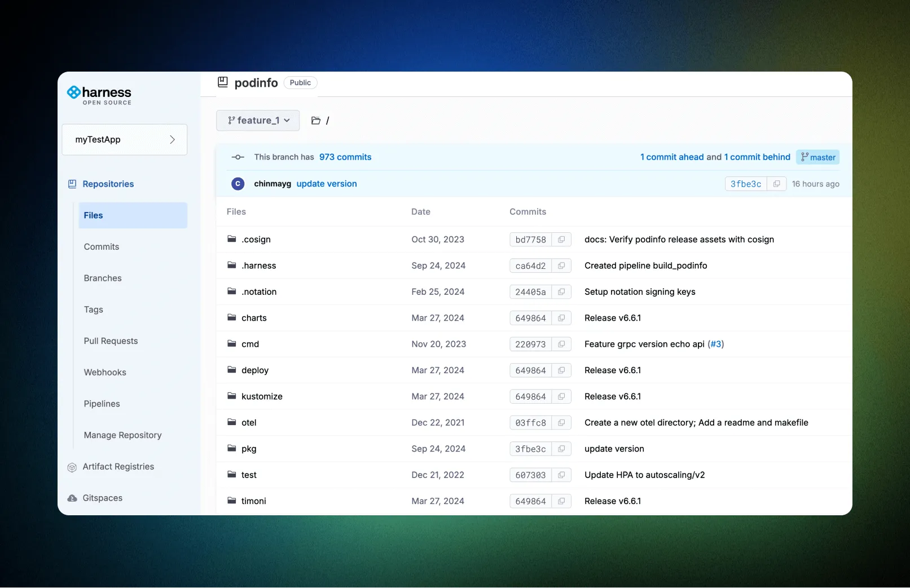
Task: Click the Harness Open Source logo
Action: pyautogui.click(x=99, y=95)
